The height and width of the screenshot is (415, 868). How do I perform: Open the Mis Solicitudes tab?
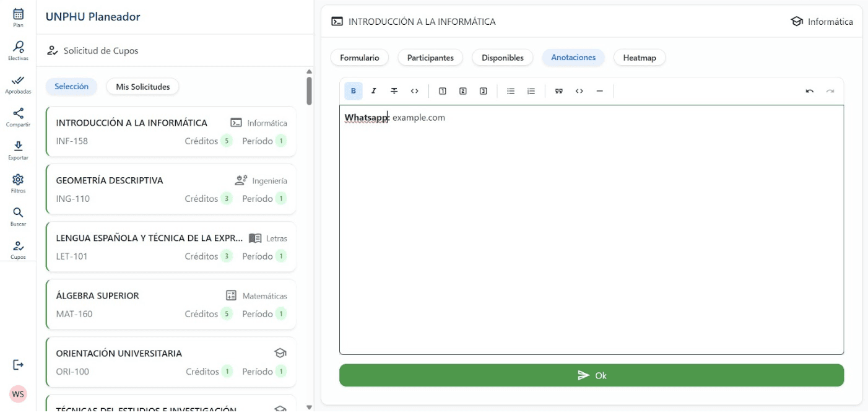tap(143, 87)
